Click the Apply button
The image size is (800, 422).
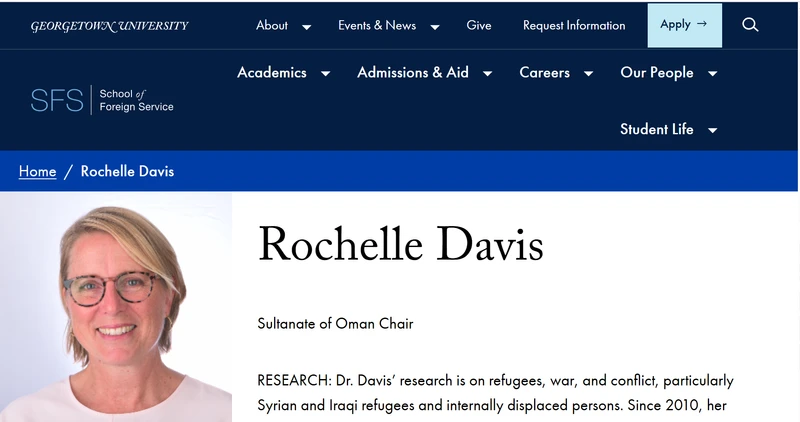pyautogui.click(x=685, y=26)
